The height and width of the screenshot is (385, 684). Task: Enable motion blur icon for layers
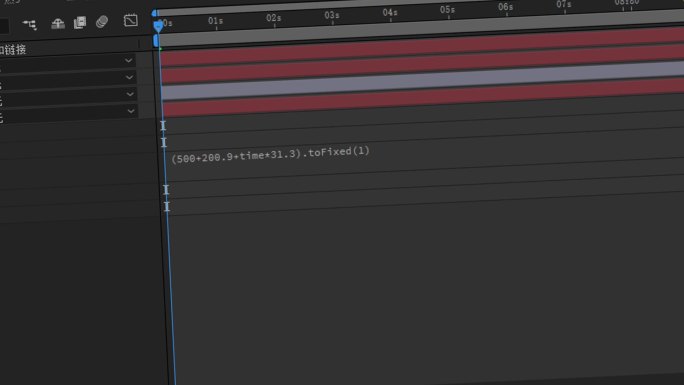[102, 21]
